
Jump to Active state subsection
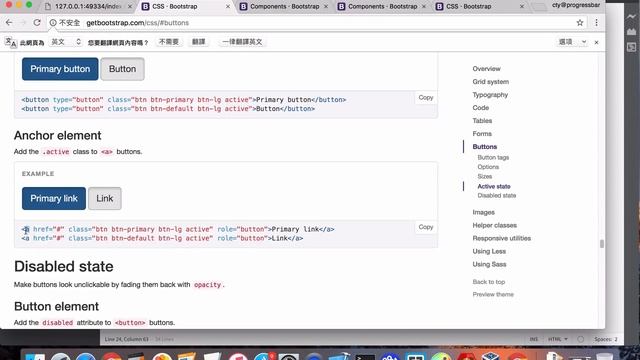494,186
